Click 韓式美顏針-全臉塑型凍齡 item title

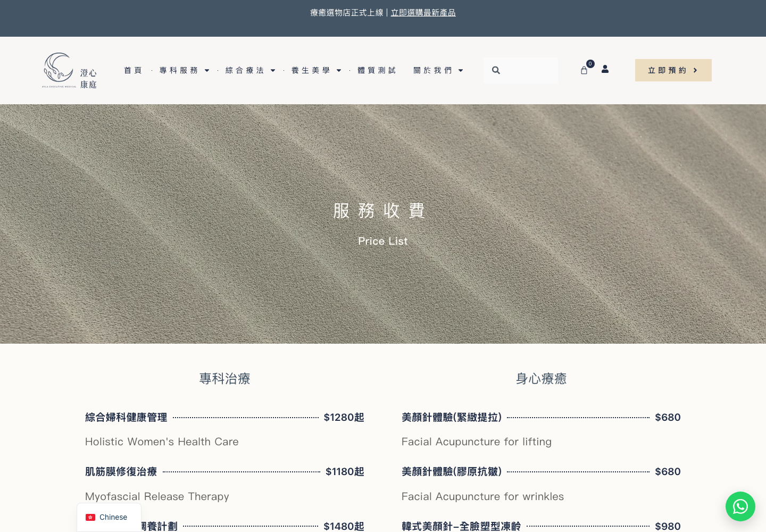461,526
